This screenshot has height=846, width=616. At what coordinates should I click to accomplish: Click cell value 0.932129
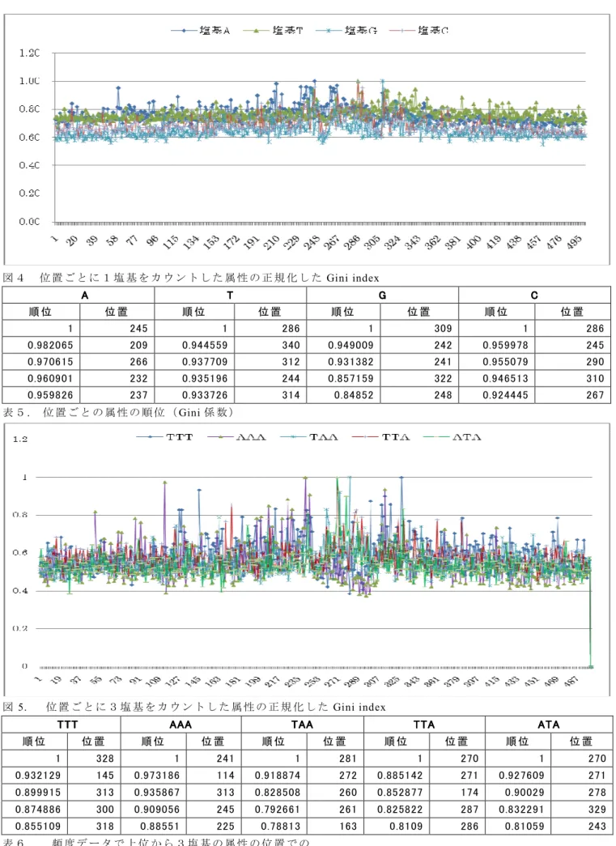pos(38,776)
